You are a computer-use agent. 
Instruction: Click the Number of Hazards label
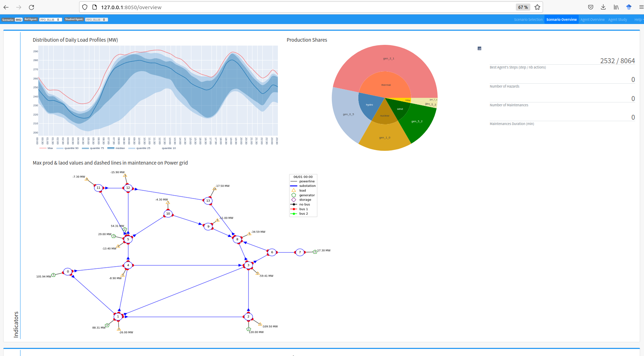[505, 87]
